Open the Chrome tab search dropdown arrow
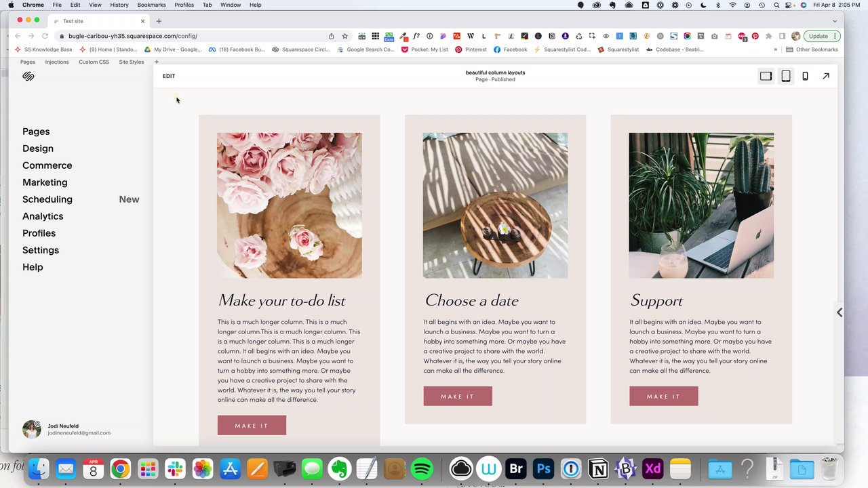Screen dimensions: 868x488 click(x=835, y=21)
